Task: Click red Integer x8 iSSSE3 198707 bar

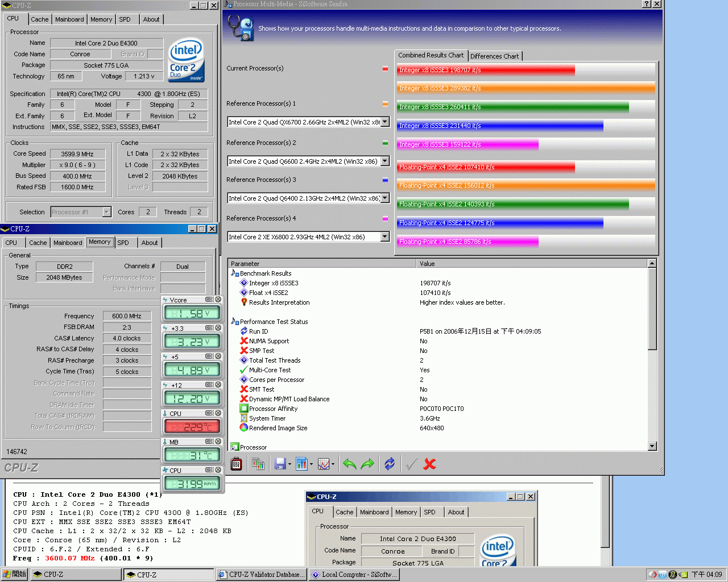Action: [486, 70]
